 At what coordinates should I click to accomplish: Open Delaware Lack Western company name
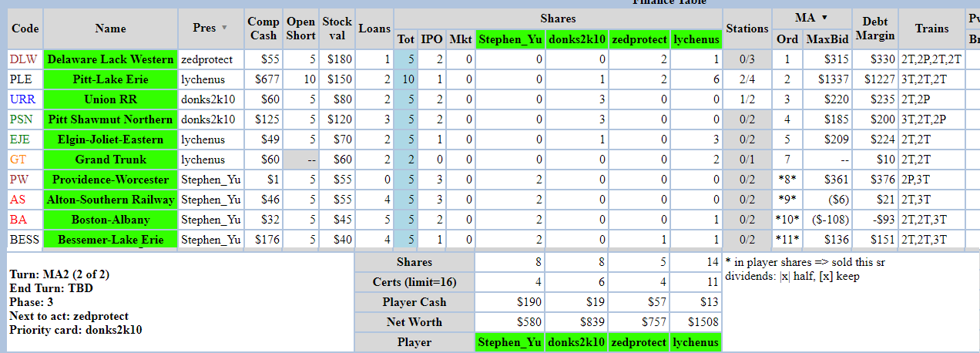110,59
